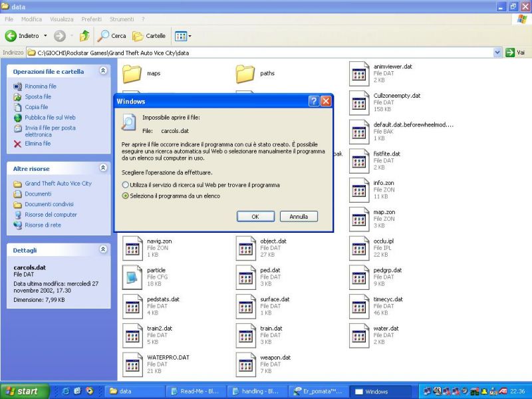The width and height of the screenshot is (532, 399).
Task: Choose 'Seleziona il programma da un elenco'
Action: [125, 196]
